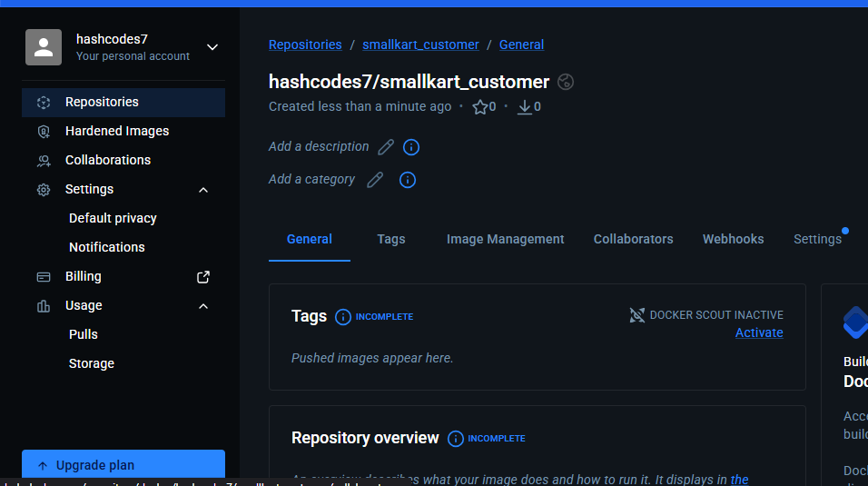The height and width of the screenshot is (486, 868).
Task: Click INCOMPLETE label beside Tags
Action: 384,316
